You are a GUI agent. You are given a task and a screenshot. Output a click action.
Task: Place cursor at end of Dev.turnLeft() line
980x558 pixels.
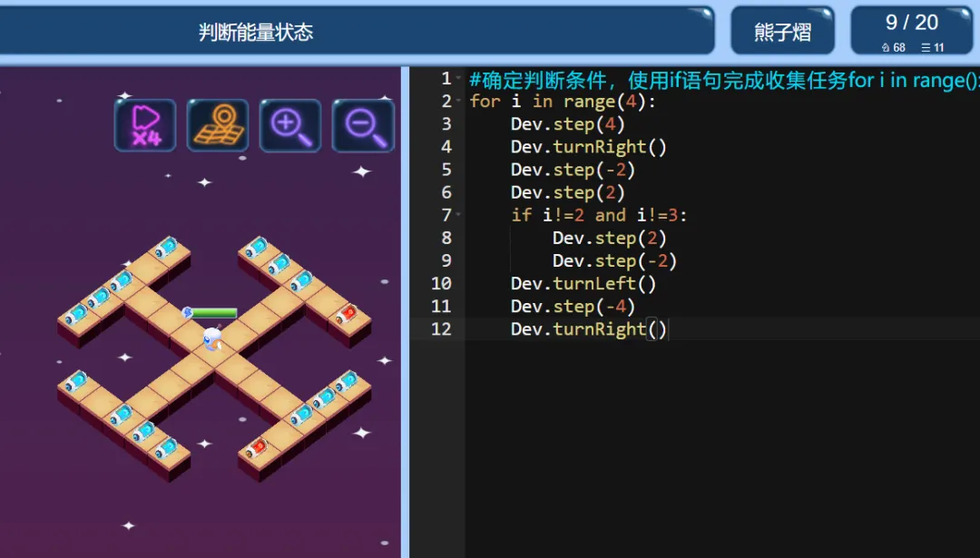point(658,283)
